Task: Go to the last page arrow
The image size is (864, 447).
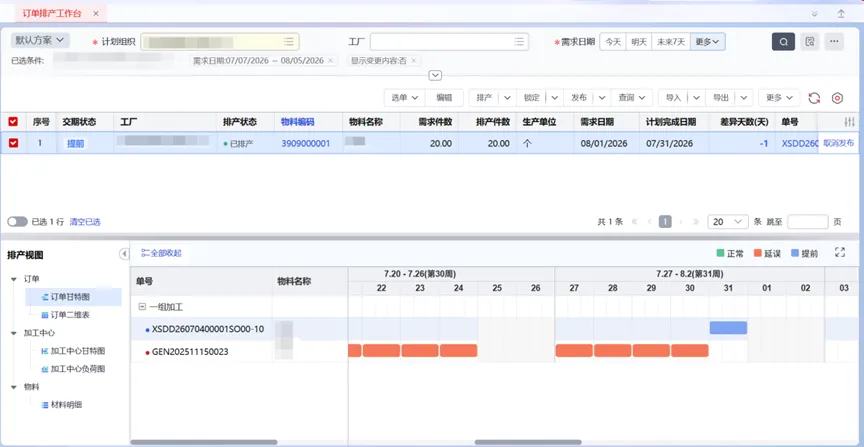Action: pos(696,222)
